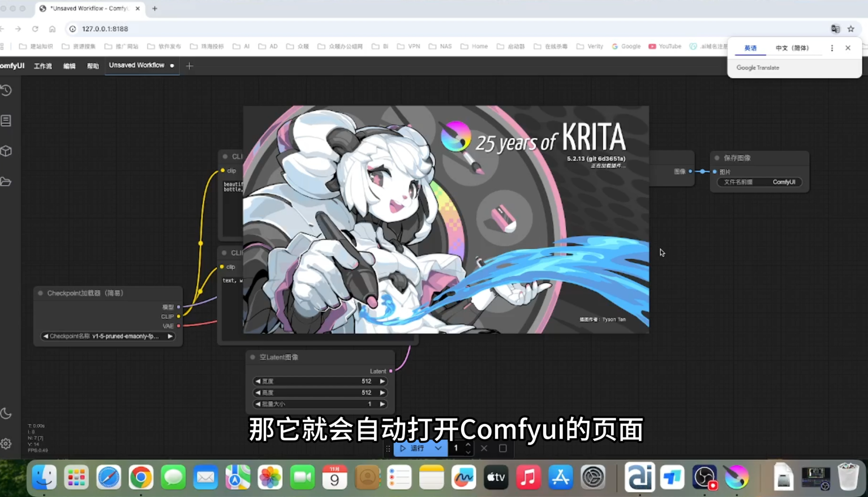
Task: Click the 图片 input connector on 保存图像
Action: tap(715, 172)
